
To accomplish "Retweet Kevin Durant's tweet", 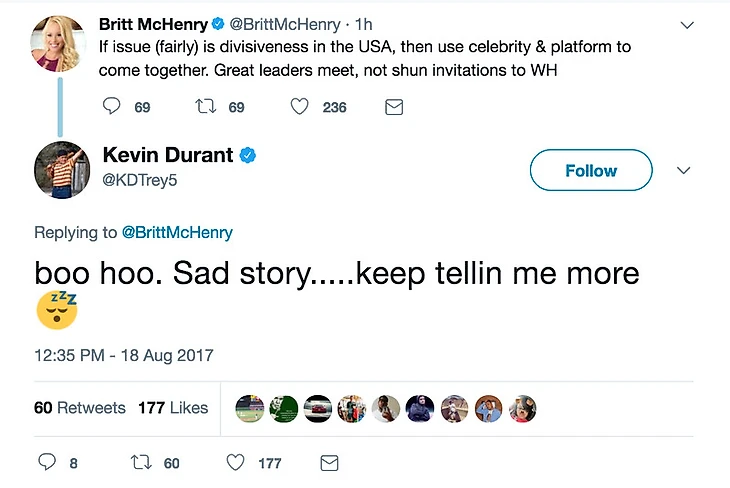I will point(140,463).
